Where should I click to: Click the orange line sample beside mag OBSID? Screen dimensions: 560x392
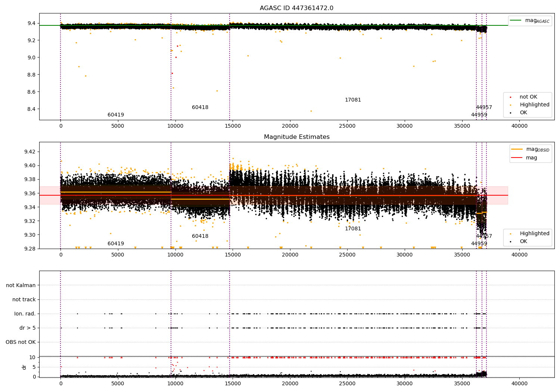(517, 149)
